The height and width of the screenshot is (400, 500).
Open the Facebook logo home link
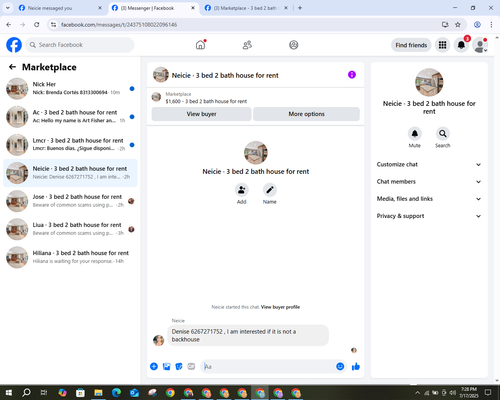coord(14,45)
